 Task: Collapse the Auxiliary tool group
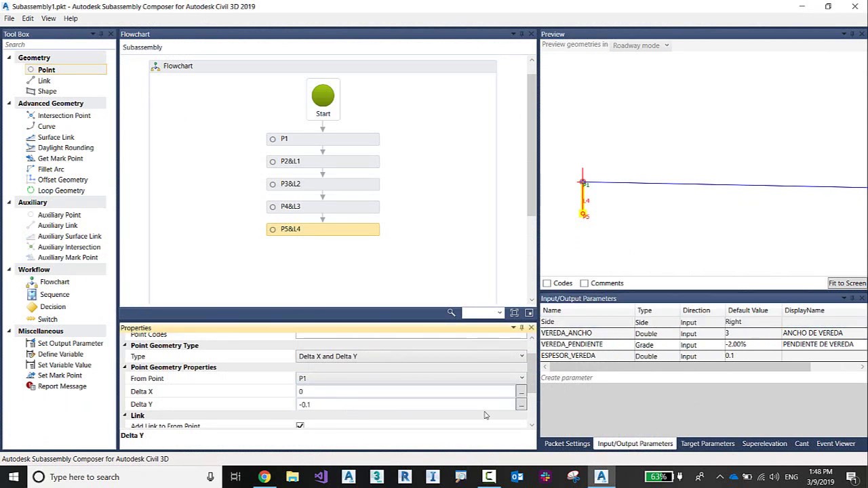click(x=9, y=202)
